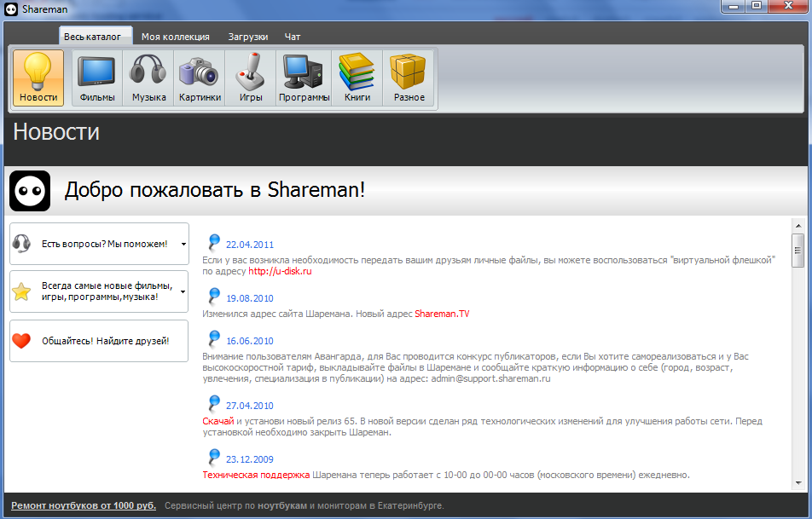Click the 16.06.2010 news date
This screenshot has height=519, width=812.
(x=250, y=341)
